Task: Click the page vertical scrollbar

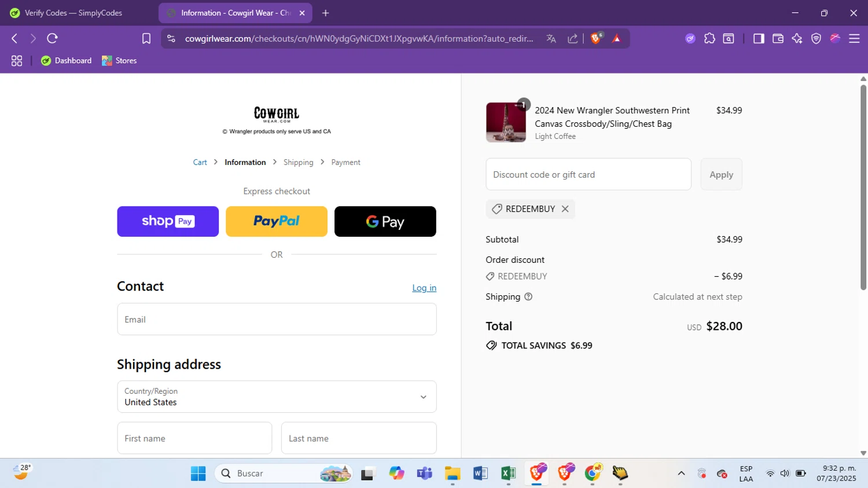Action: coord(863,187)
